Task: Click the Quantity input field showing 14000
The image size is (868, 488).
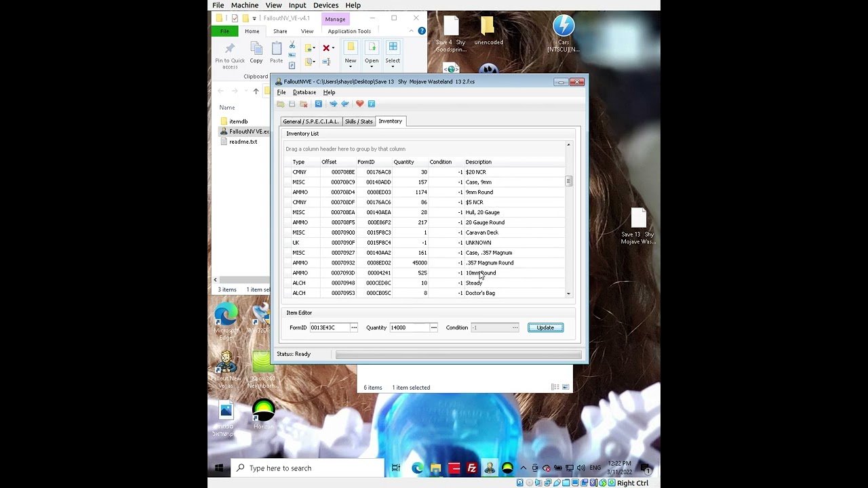Action: pos(410,327)
